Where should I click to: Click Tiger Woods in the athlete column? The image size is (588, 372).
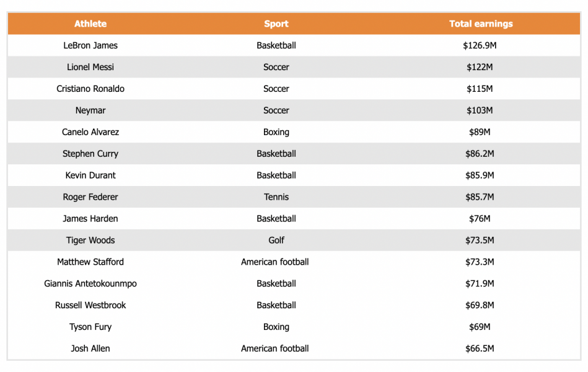[x=90, y=241]
